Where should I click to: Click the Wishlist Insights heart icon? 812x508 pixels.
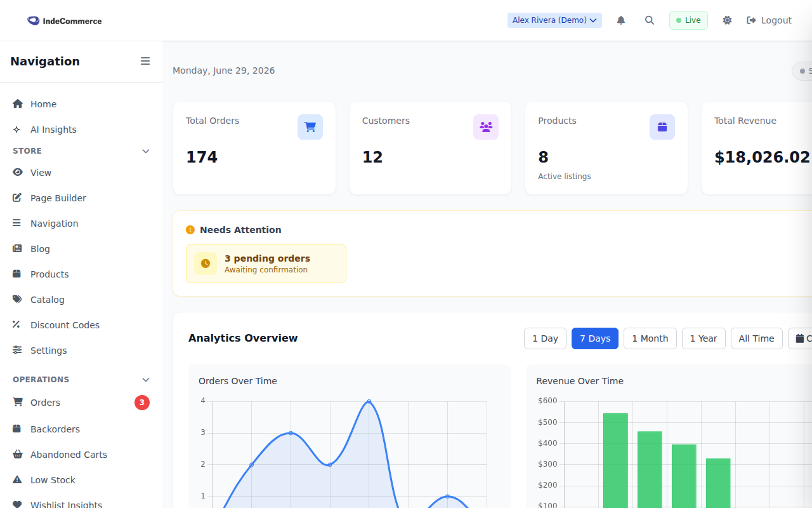pos(17,505)
